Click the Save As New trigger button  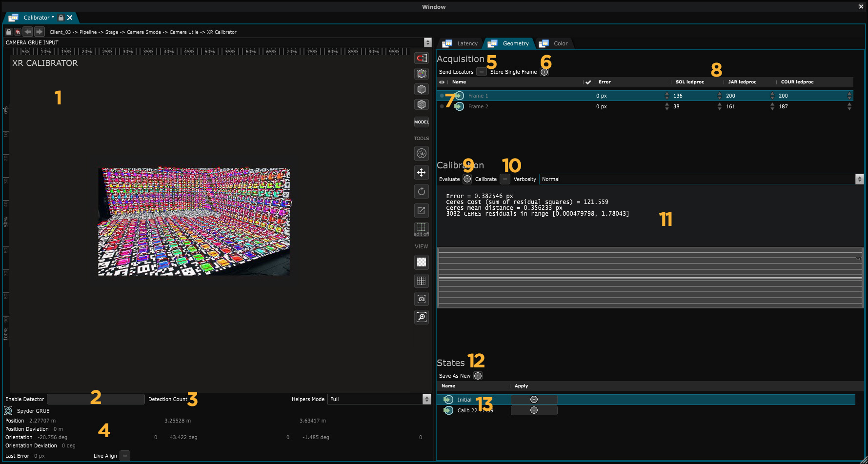tap(478, 376)
